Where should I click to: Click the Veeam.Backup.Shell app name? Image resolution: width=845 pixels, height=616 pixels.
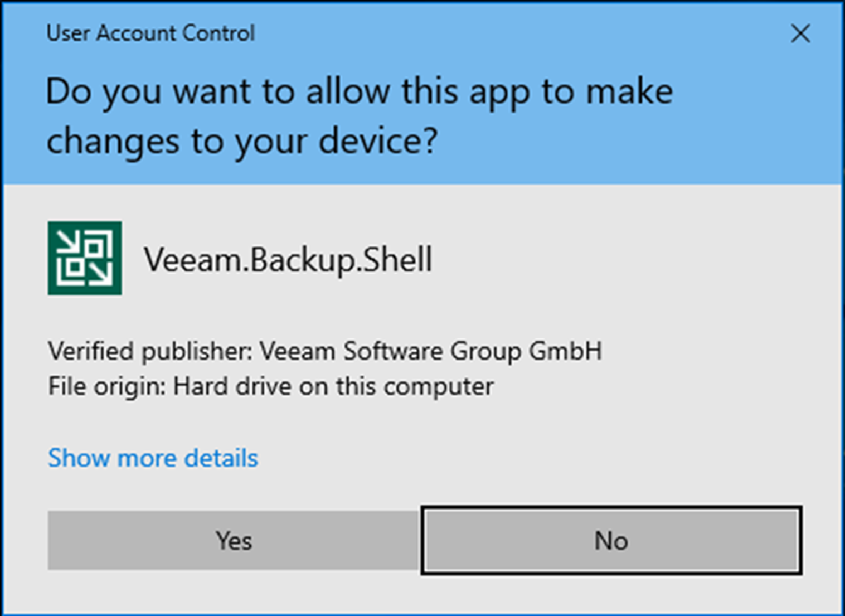pyautogui.click(x=288, y=259)
